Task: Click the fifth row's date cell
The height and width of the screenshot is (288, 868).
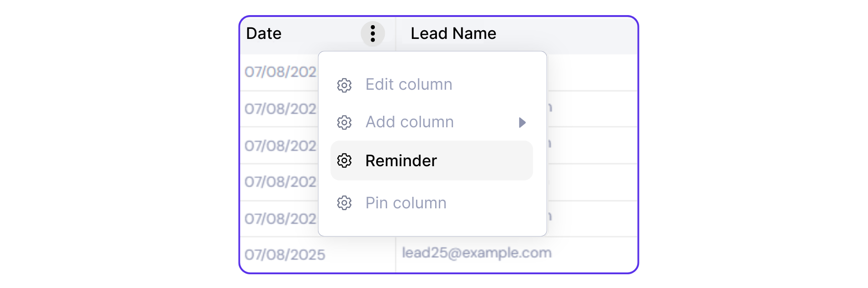Action: pyautogui.click(x=280, y=219)
